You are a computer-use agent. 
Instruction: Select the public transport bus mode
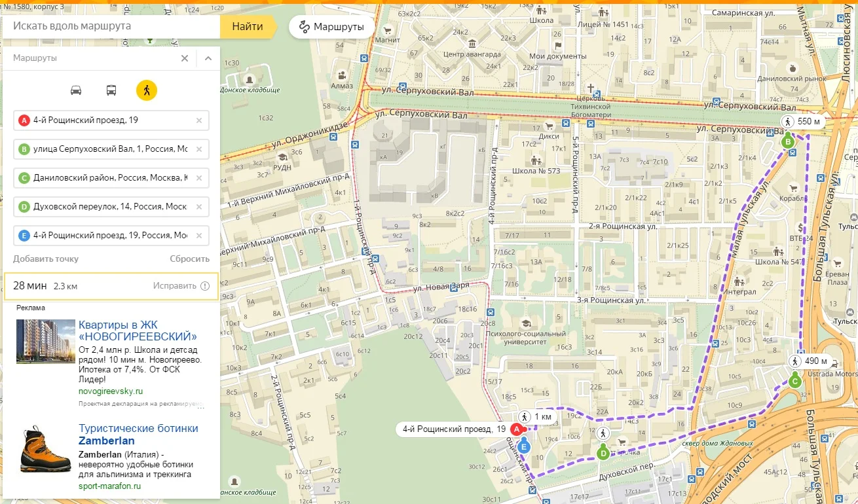pos(111,90)
